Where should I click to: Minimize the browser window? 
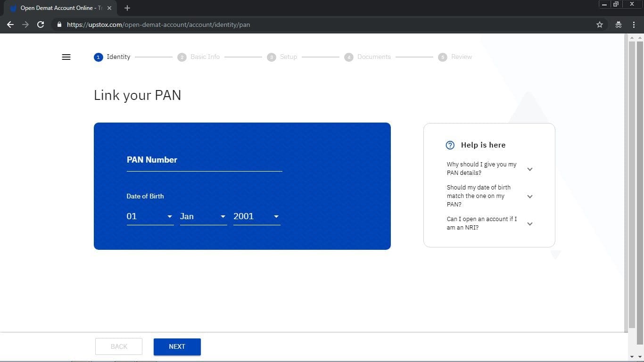point(604,4)
